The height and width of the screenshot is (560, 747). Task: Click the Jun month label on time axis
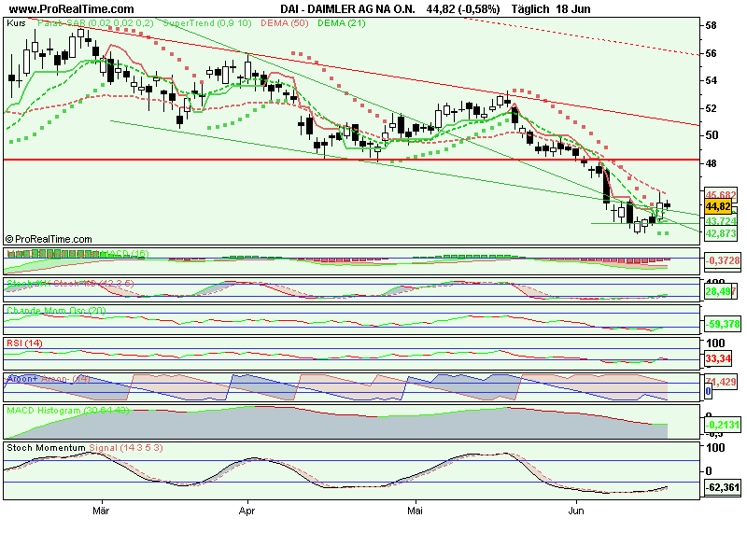click(576, 511)
